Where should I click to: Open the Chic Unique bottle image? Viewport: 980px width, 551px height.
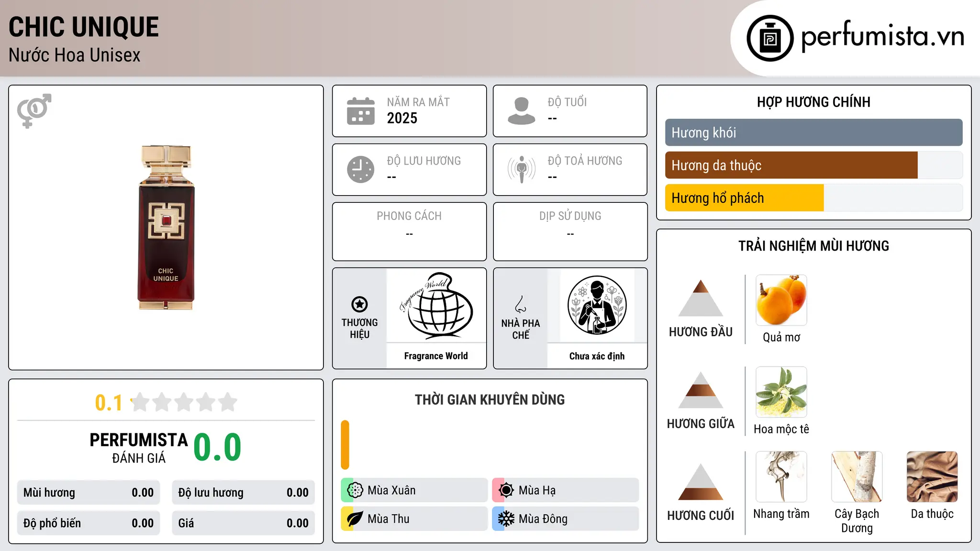pos(166,228)
